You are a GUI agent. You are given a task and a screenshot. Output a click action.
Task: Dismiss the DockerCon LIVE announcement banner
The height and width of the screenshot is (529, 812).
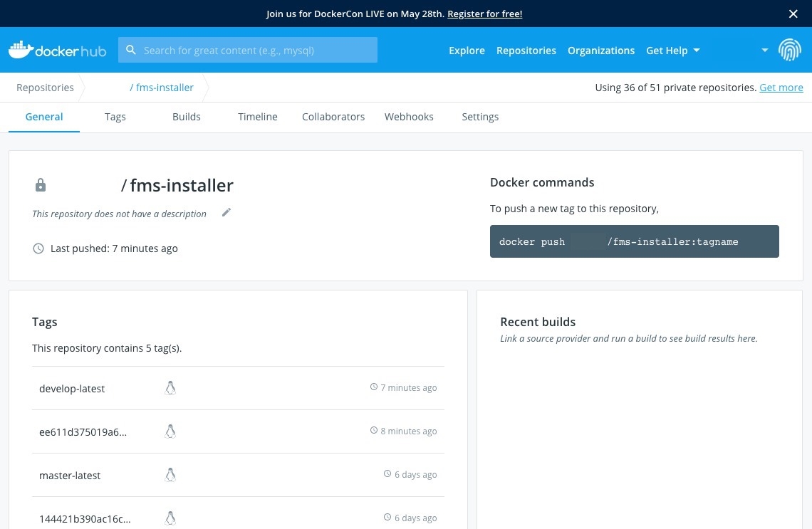[x=793, y=14]
